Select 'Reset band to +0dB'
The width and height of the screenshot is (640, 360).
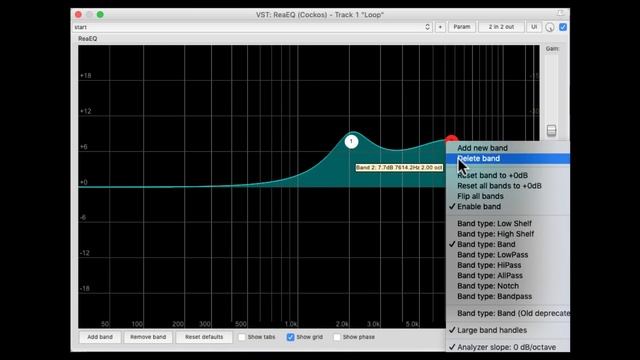pos(508,175)
